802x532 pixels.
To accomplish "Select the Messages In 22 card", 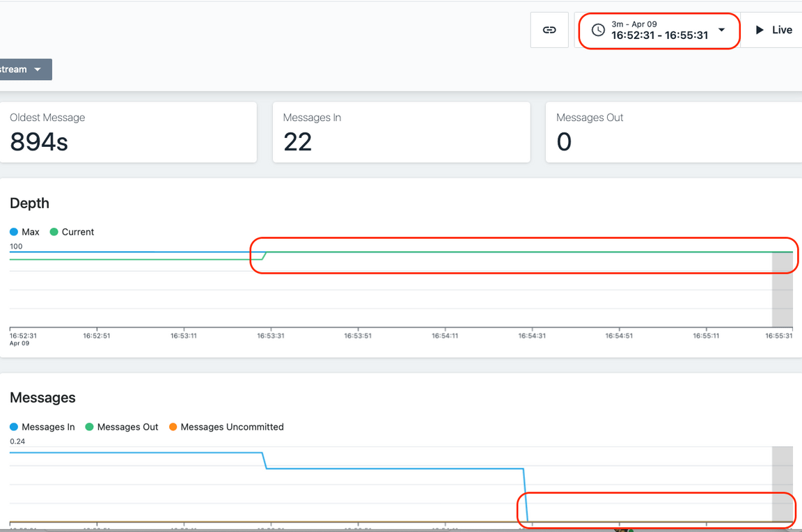I will 402,132.
